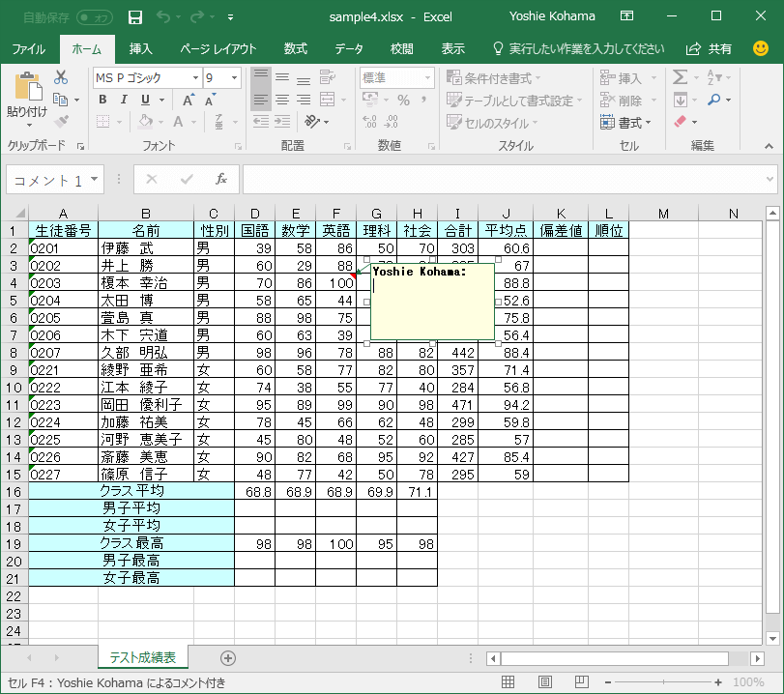The image size is (784, 694).
Task: Click the vertical scrollbar down arrow
Action: pos(772,639)
